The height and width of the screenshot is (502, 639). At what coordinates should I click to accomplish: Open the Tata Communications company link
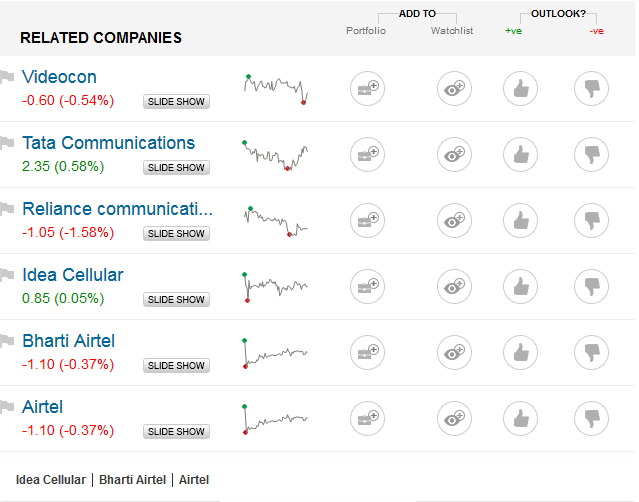pyautogui.click(x=108, y=143)
